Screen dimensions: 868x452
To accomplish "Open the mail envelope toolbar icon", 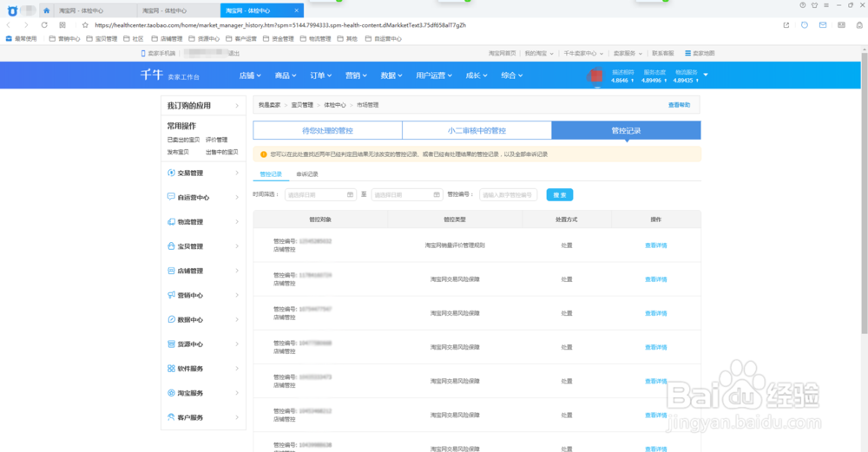I will point(823,25).
